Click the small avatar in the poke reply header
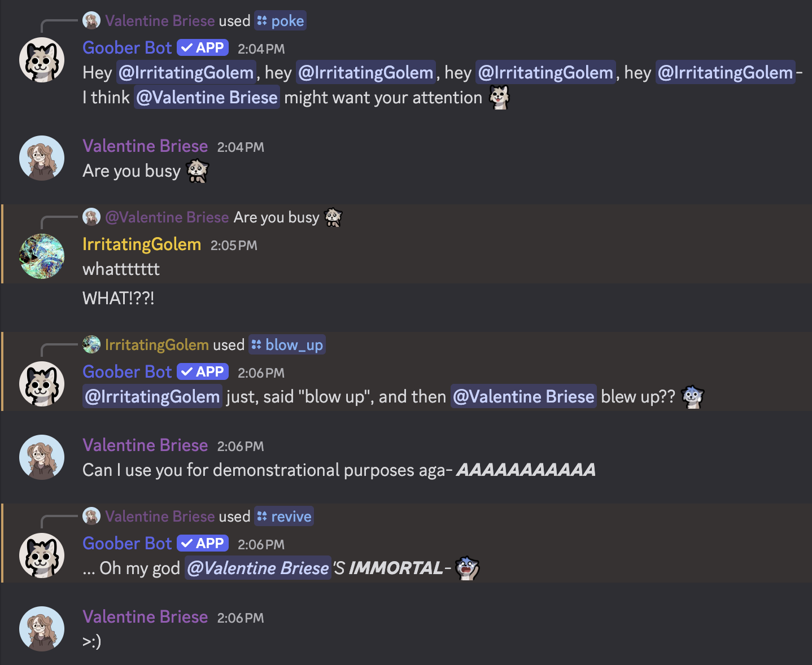Viewport: 812px width, 665px height. [x=92, y=20]
